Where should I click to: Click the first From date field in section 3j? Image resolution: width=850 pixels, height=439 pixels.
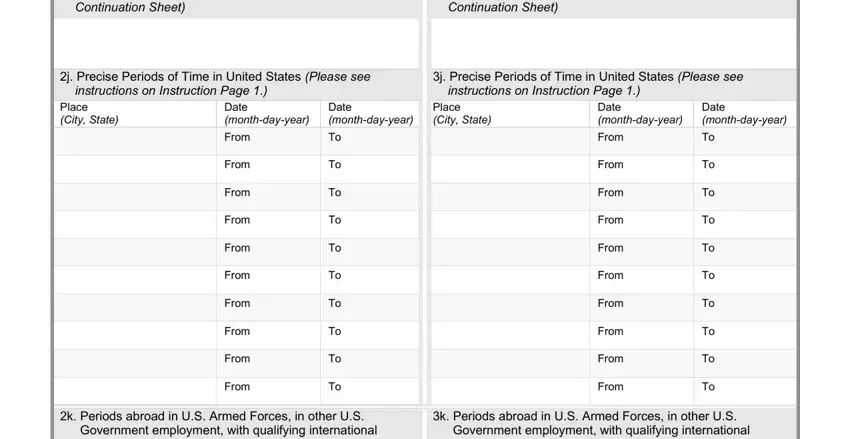tap(641, 142)
